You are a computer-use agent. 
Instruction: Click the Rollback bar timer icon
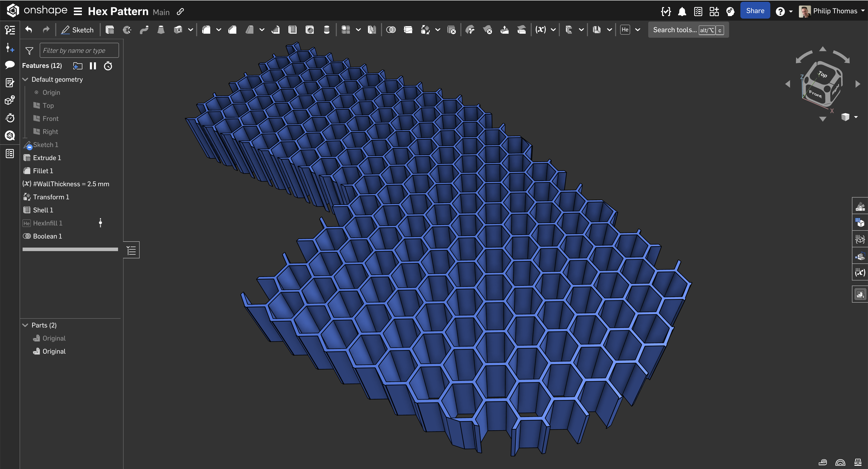108,66
